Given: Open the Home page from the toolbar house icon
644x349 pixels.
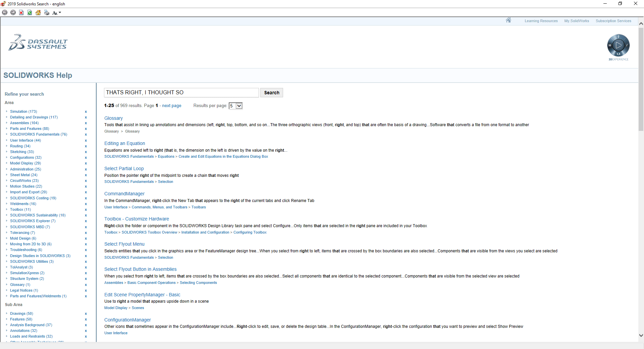Looking at the screenshot, I should (38, 13).
